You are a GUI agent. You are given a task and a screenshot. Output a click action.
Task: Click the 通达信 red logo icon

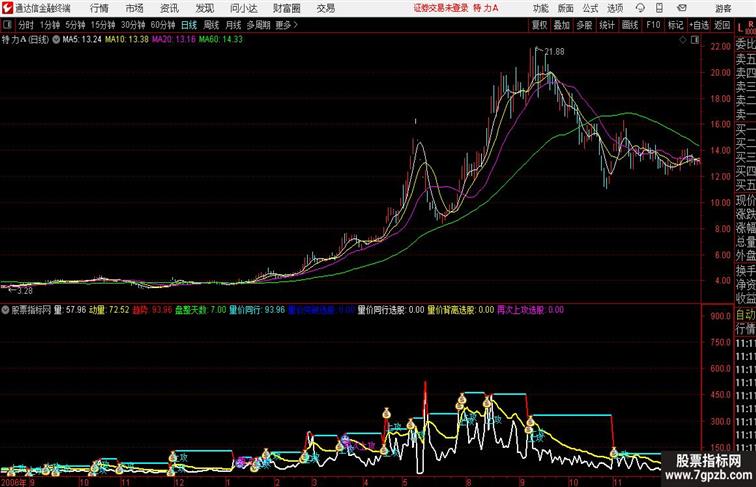point(8,8)
